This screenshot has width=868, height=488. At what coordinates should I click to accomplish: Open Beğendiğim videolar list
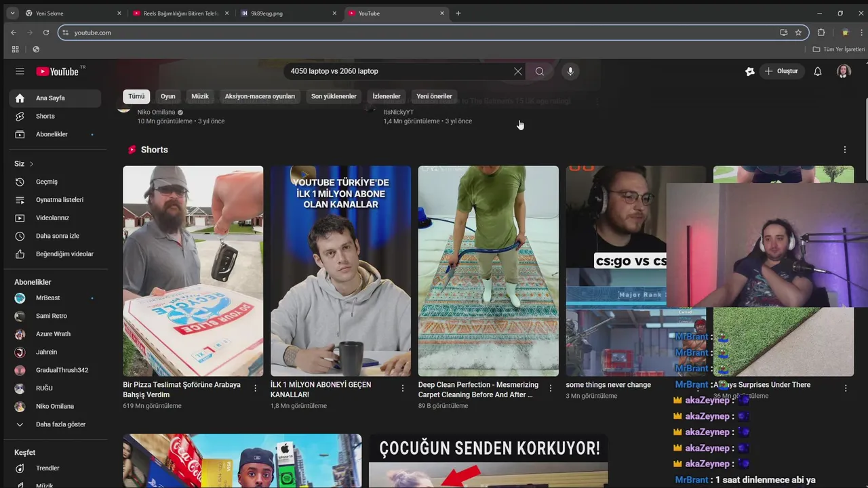(54, 254)
